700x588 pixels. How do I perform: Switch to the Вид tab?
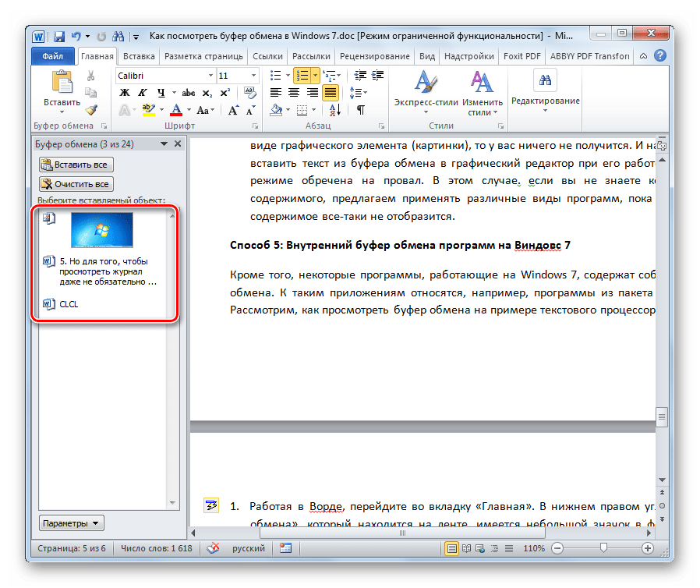pyautogui.click(x=427, y=56)
